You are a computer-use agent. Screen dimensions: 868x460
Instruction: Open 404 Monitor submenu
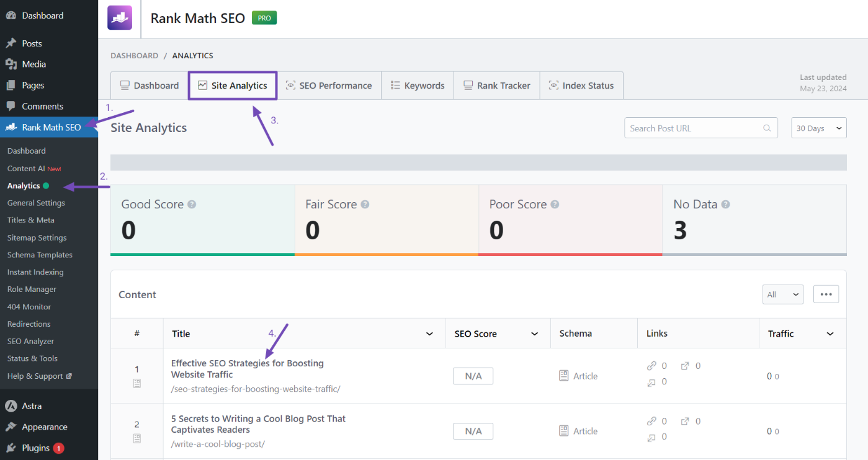click(x=29, y=306)
